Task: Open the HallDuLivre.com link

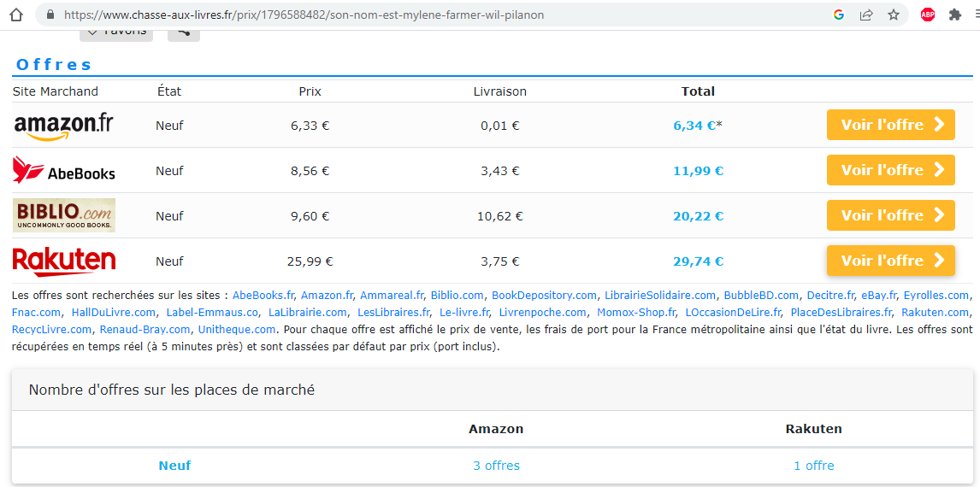Action: tap(113, 312)
